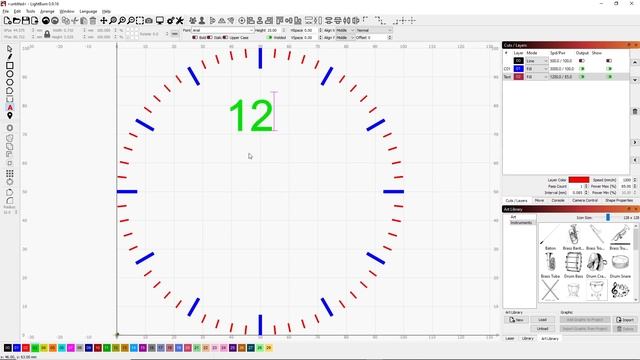
Task: Toggle Show for layer 00
Action: 609,61
